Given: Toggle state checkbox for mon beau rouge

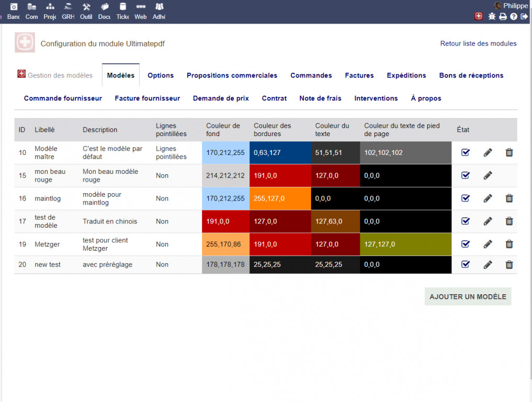Looking at the screenshot, I should [465, 175].
